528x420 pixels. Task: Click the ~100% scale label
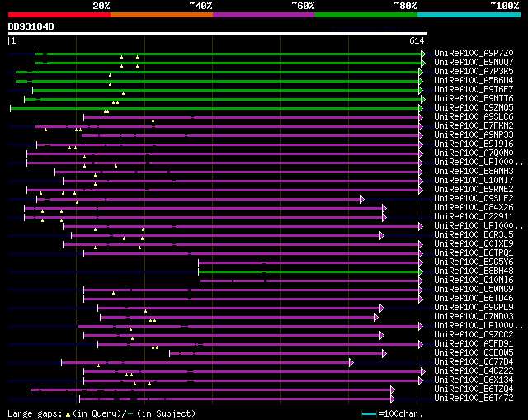tap(505, 6)
